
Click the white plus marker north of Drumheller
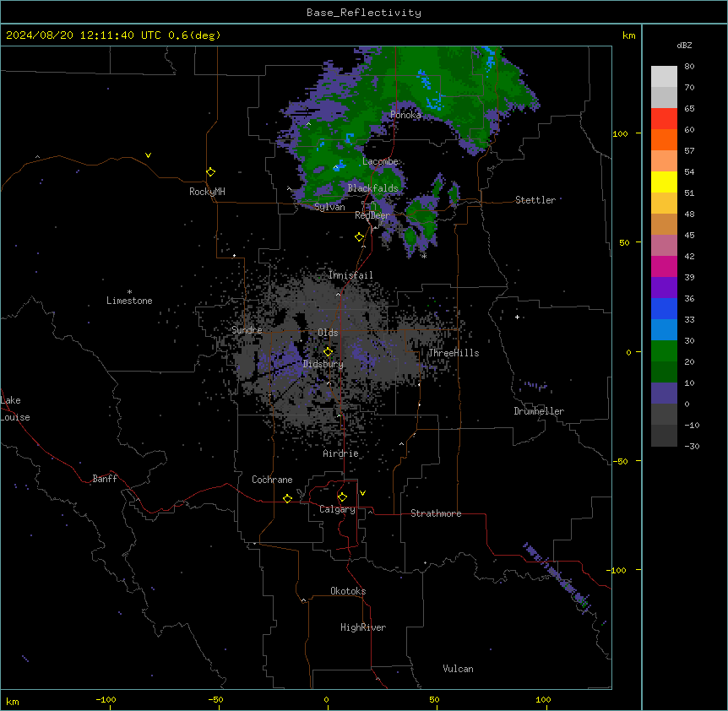coord(517,317)
